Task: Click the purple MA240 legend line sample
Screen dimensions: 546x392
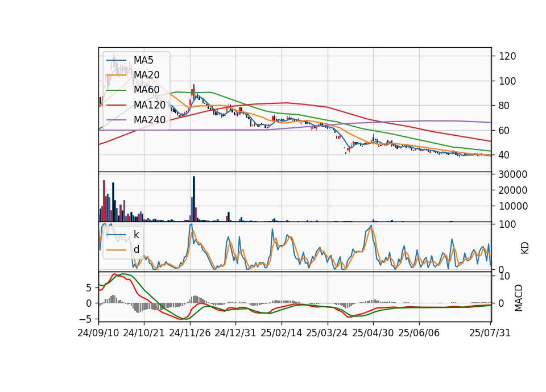Action: coord(116,120)
